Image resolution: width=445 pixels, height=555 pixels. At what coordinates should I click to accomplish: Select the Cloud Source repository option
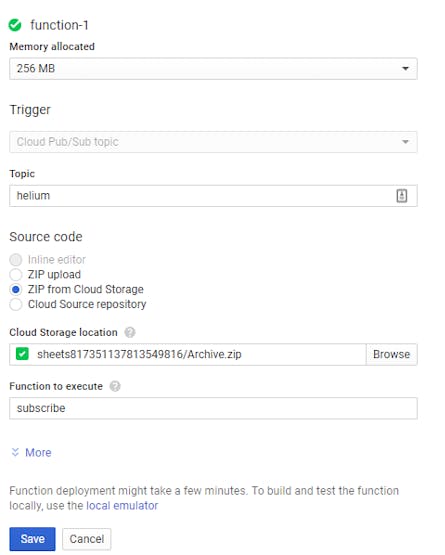[16, 304]
